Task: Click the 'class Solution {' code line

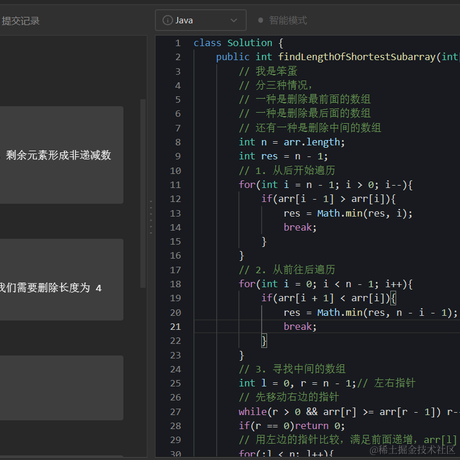Action: coord(238,43)
